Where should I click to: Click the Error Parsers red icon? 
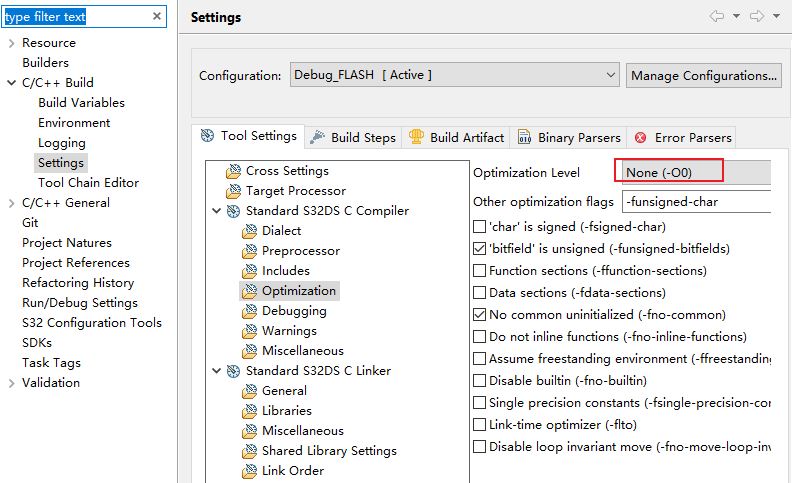point(640,137)
